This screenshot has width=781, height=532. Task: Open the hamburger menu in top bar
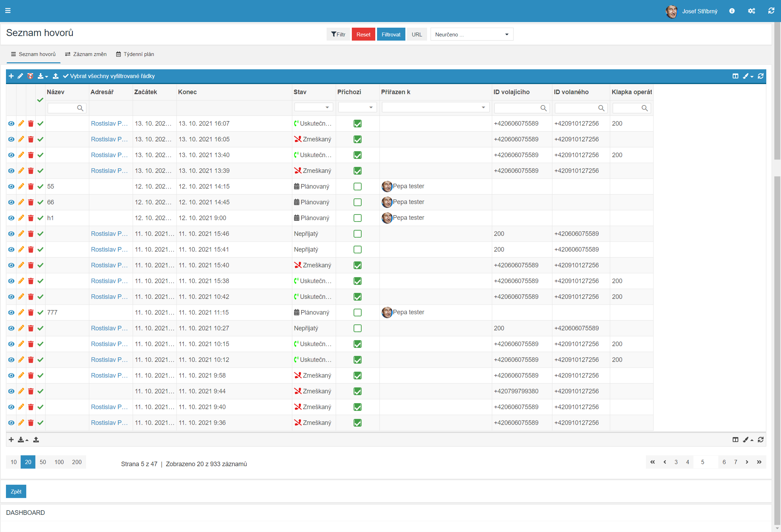(x=8, y=10)
